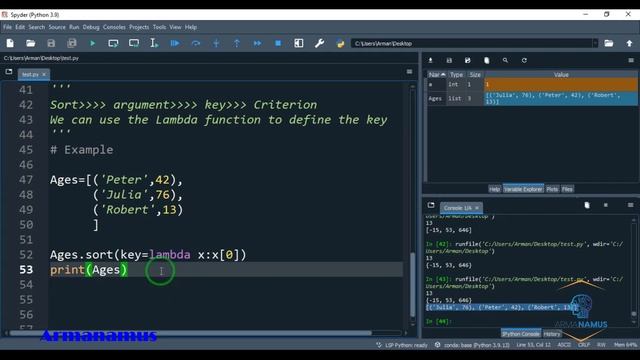Switch to the Plots tab

point(552,189)
